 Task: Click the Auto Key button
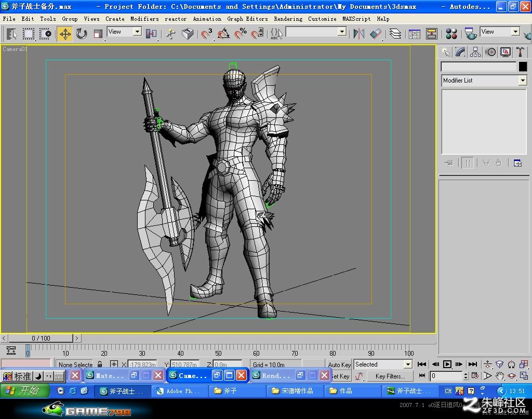coord(339,364)
